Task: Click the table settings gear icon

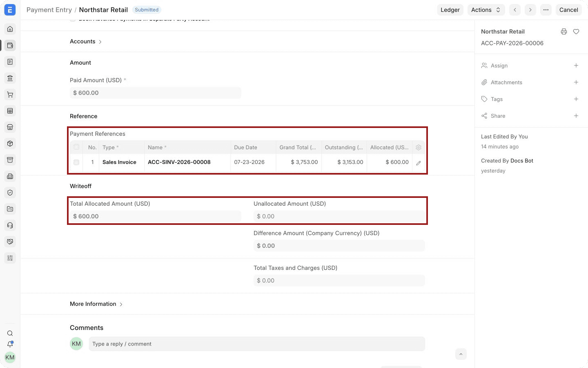Action: (x=419, y=148)
